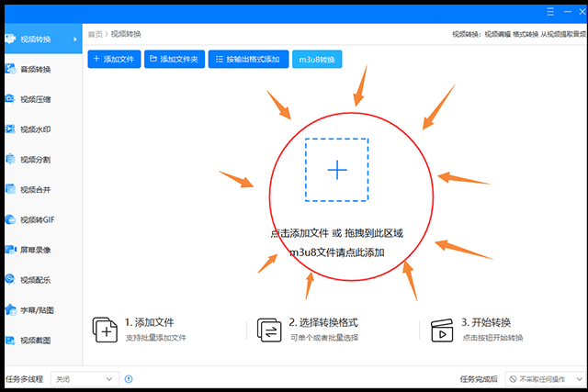Click the arrow beside 视频转换
This screenshot has height=392, width=588.
[75, 39]
